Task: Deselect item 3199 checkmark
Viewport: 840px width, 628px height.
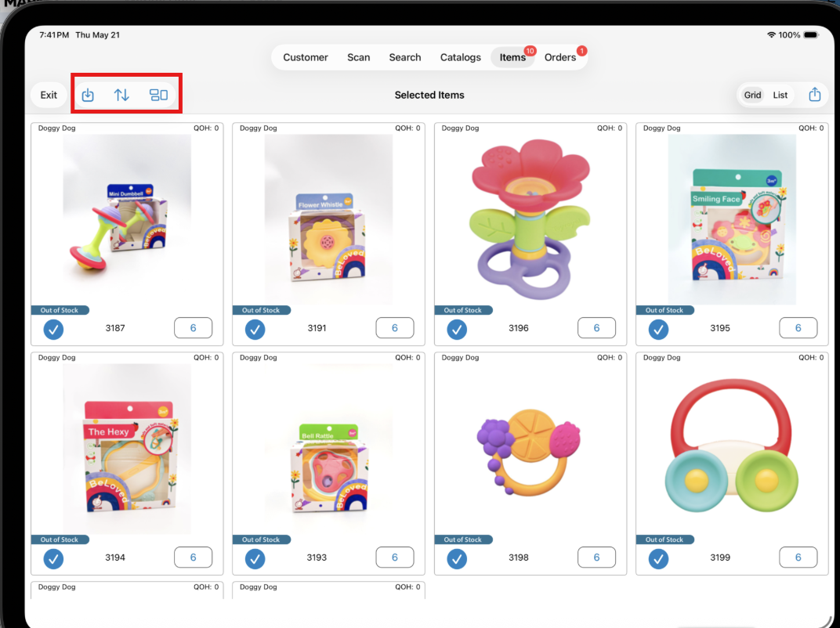Action: coord(658,558)
